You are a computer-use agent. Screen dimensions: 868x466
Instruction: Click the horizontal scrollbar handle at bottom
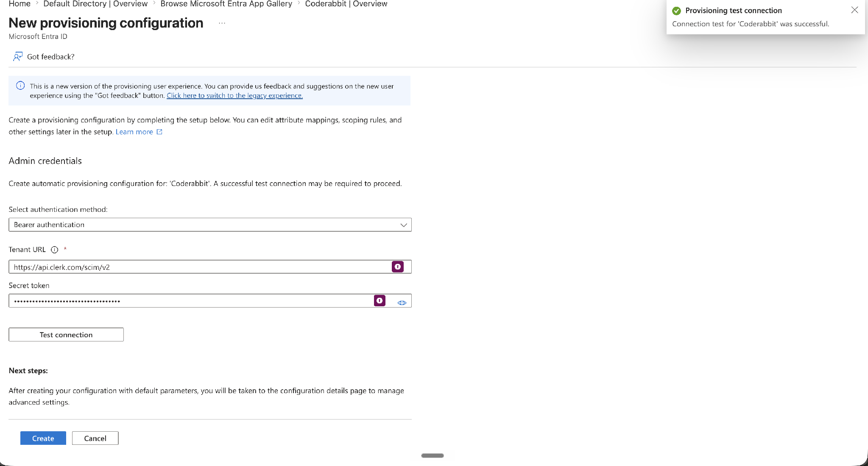432,455
